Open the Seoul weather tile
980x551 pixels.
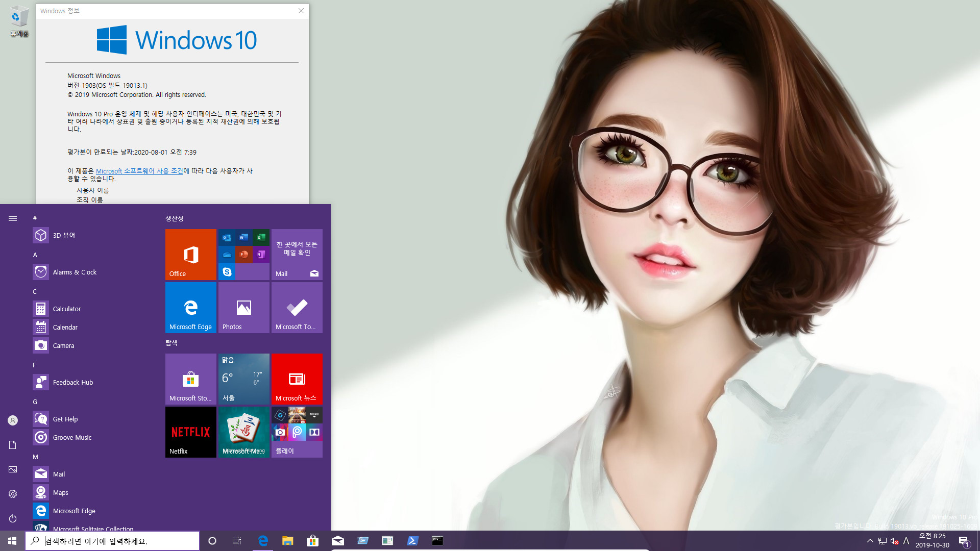243,379
